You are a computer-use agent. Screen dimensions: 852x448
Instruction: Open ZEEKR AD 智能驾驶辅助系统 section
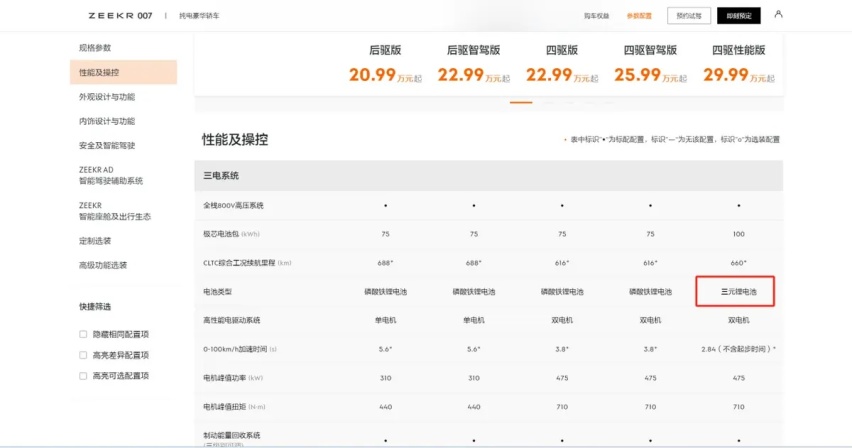[111, 175]
